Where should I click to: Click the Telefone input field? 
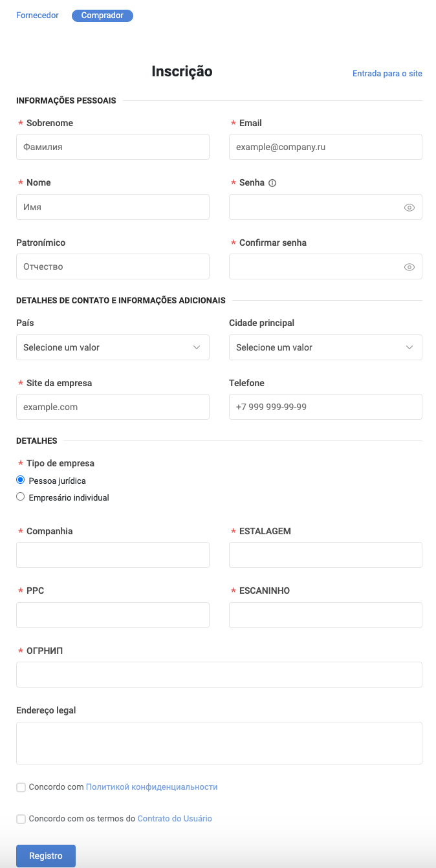tap(325, 407)
